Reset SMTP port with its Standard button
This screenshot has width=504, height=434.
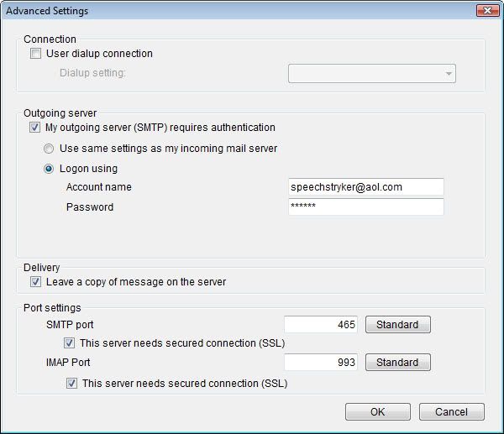(x=398, y=325)
